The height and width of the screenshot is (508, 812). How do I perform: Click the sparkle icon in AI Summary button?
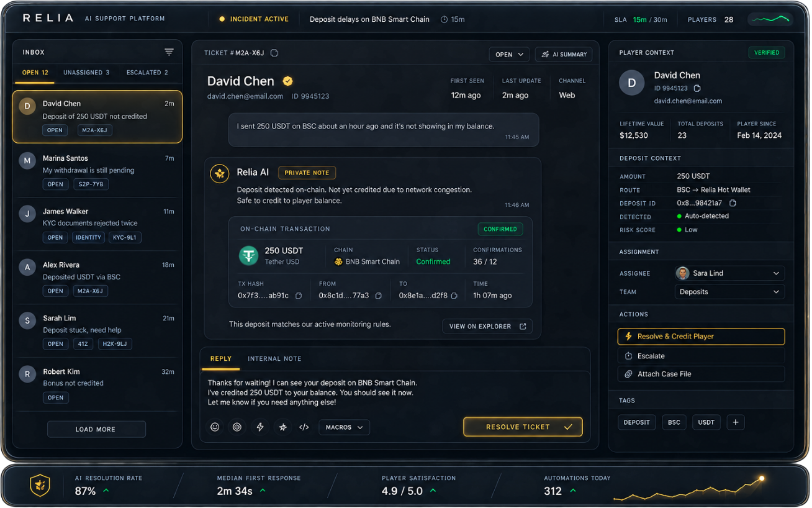(545, 55)
